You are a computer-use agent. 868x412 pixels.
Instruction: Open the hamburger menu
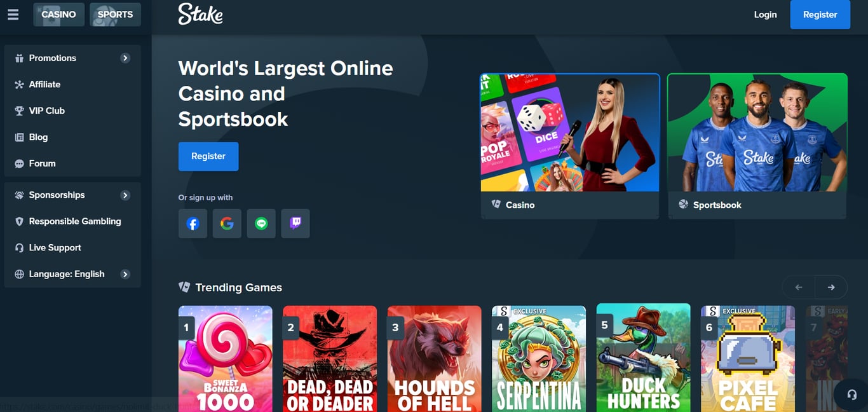click(x=13, y=15)
